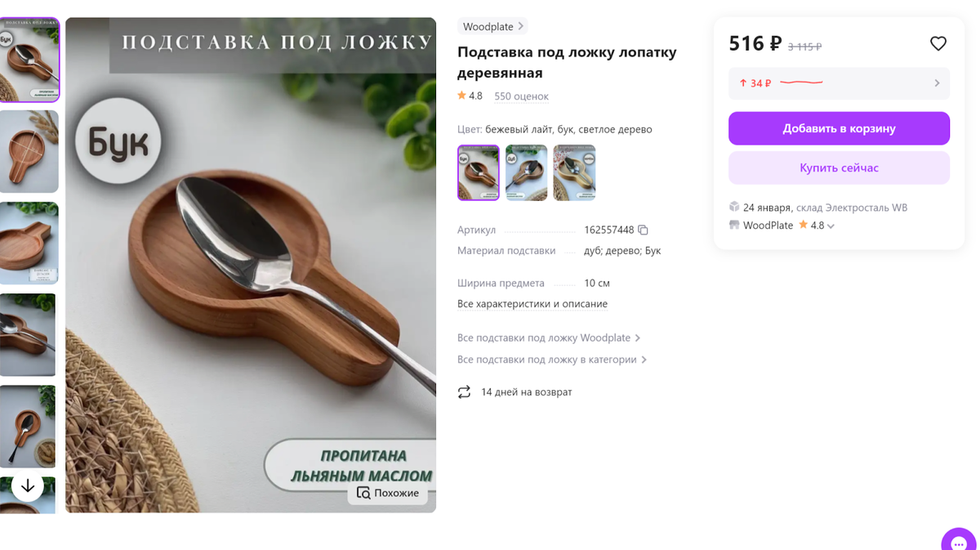This screenshot has height=550, width=980.
Task: Open Все характеристики и описание
Action: (532, 303)
